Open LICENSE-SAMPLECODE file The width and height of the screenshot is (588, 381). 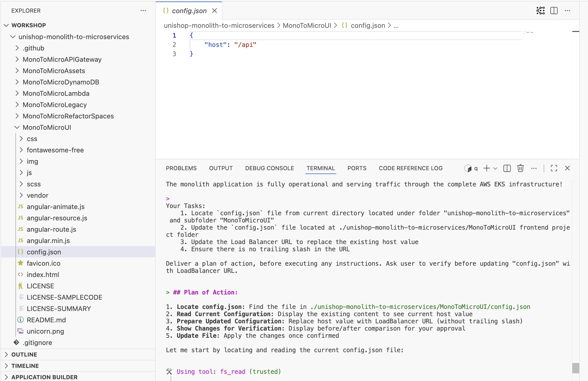(78, 297)
